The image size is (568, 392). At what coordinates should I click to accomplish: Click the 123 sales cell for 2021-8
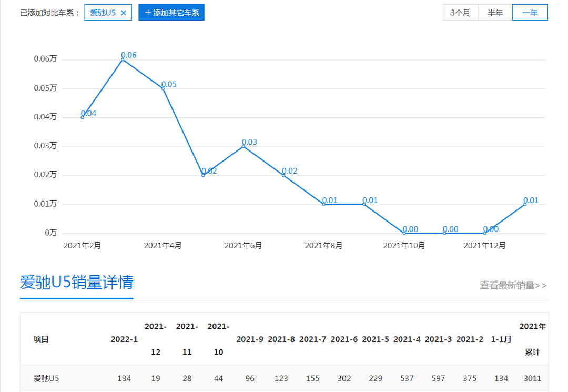pyautogui.click(x=281, y=379)
